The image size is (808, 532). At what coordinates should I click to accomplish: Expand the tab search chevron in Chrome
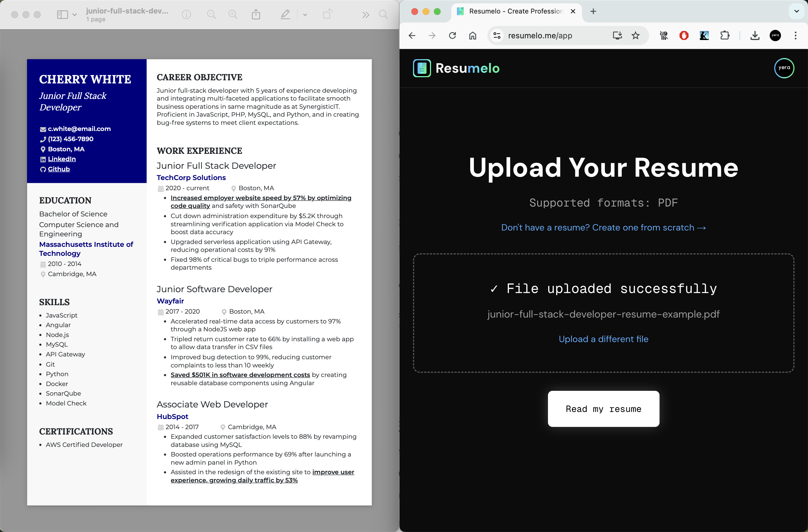click(796, 11)
